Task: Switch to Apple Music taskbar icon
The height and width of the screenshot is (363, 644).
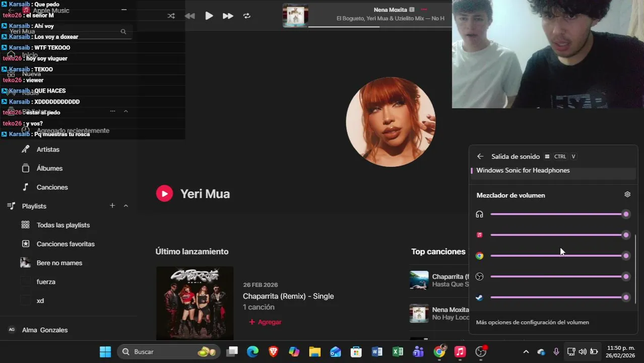Action: click(x=460, y=351)
